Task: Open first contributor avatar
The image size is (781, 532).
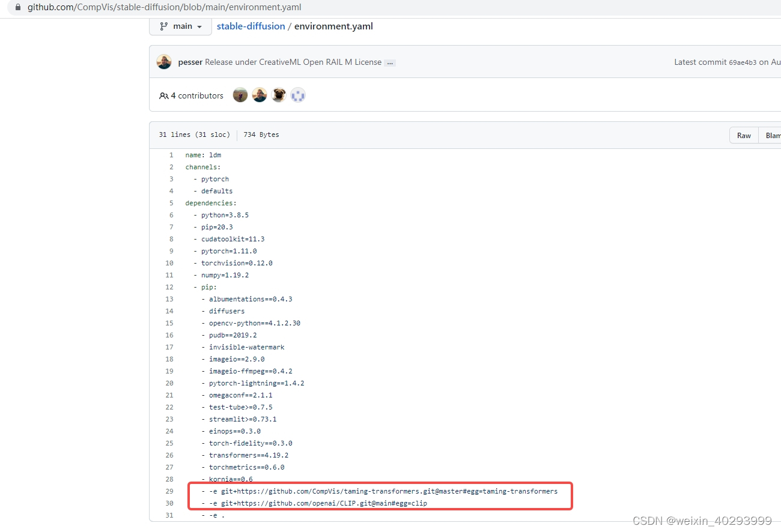Action: tap(240, 95)
